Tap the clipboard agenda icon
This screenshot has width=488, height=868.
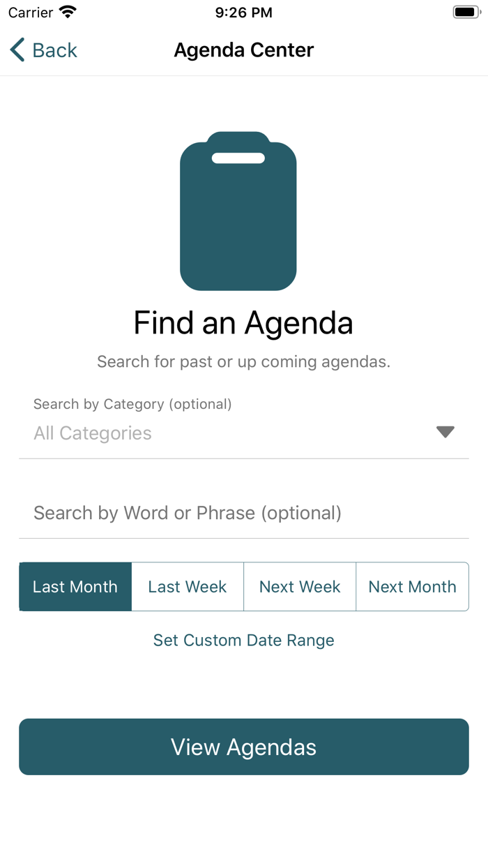[238, 211]
